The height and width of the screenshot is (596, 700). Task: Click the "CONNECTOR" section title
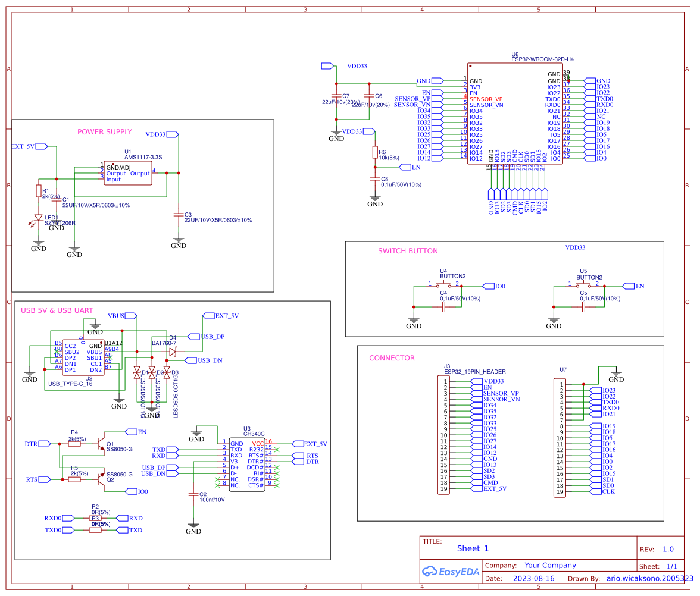(x=392, y=358)
